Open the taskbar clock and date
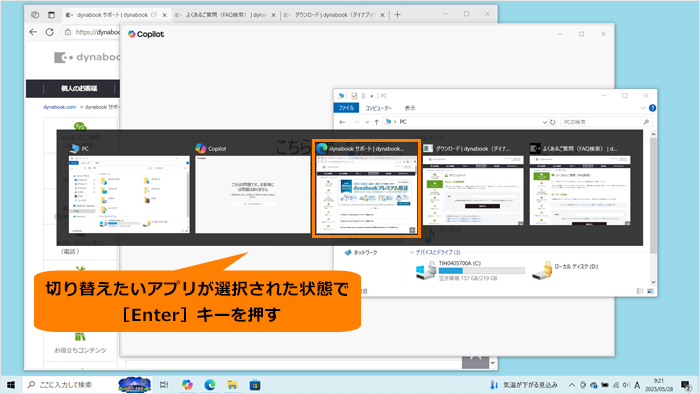 [x=658, y=385]
